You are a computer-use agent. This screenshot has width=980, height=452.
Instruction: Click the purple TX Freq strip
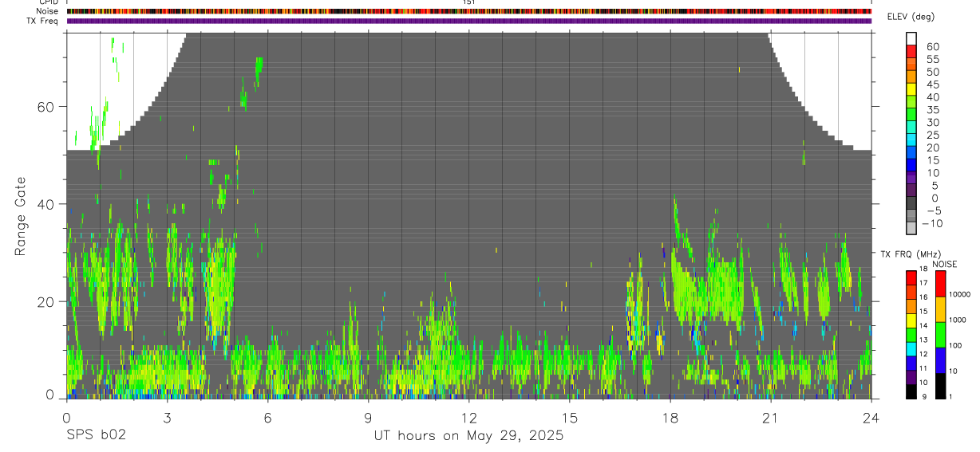468,21
